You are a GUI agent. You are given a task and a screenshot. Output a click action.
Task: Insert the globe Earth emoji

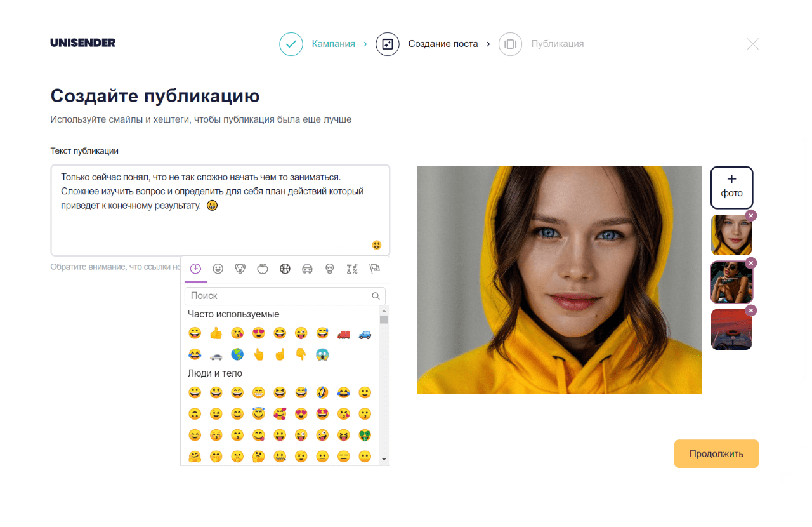pyautogui.click(x=237, y=354)
